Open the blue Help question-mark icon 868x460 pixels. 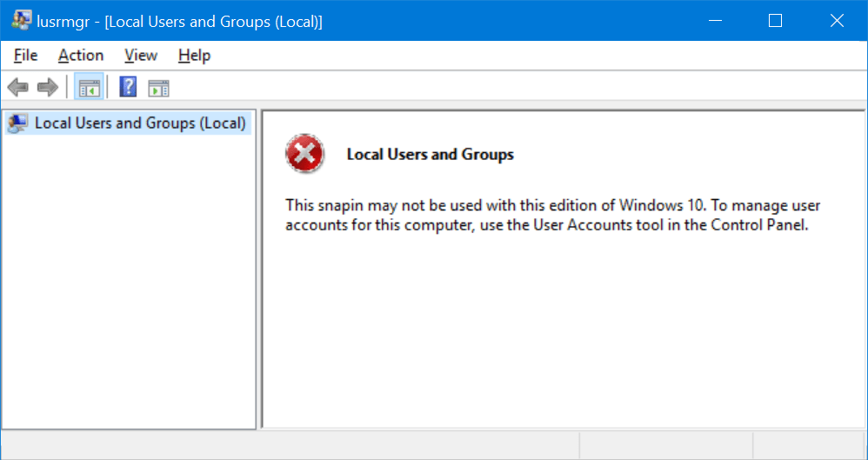pos(128,88)
